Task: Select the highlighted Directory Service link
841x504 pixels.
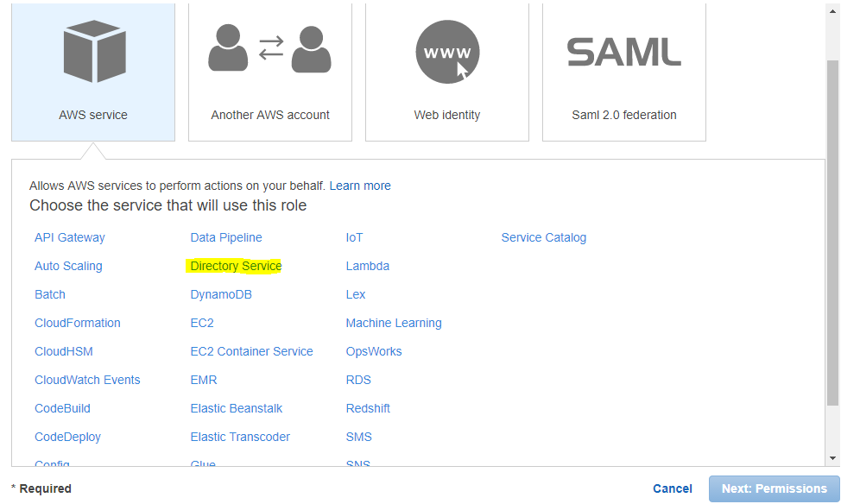Action: click(x=236, y=266)
